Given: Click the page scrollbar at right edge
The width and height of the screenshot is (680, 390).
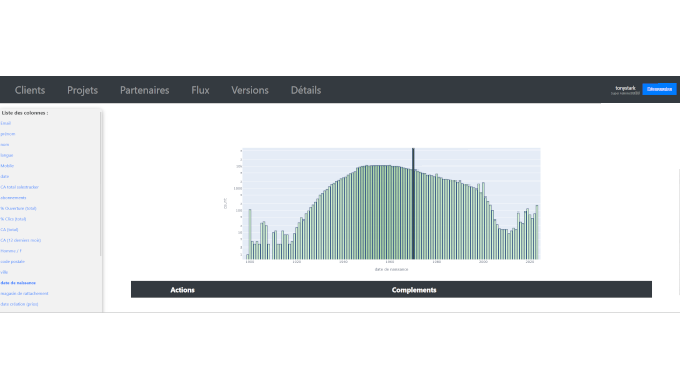Looking at the screenshot, I should pyautogui.click(x=679, y=232).
